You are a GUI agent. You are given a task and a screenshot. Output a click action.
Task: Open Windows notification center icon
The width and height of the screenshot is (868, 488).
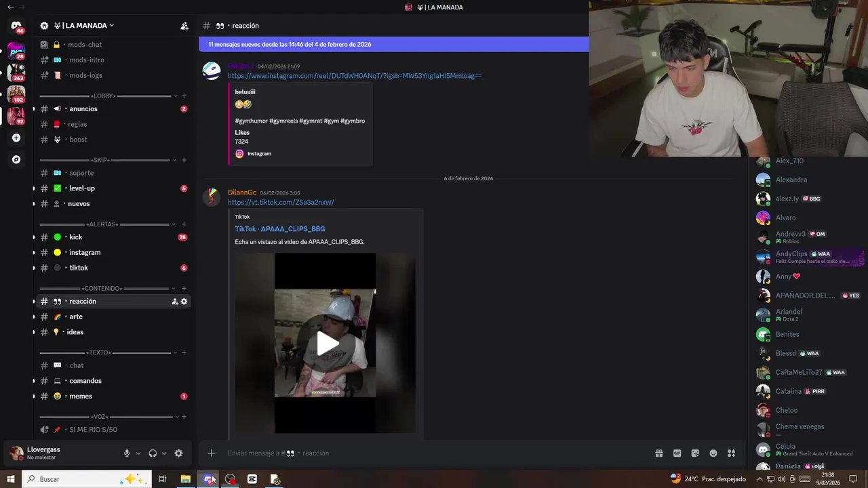[x=853, y=479]
